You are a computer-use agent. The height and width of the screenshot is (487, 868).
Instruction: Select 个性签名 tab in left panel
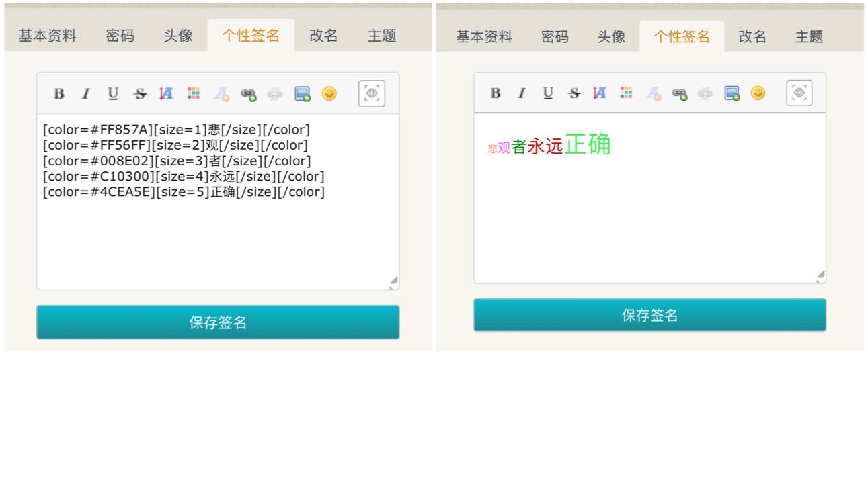coord(251,36)
